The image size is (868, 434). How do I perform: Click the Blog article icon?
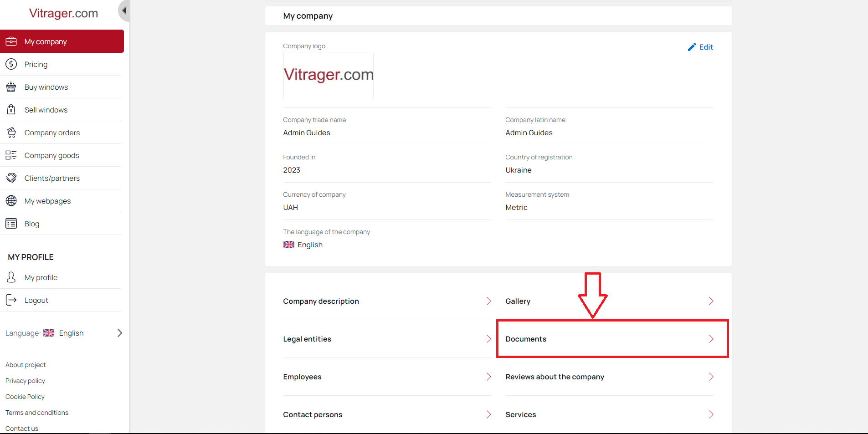(x=11, y=224)
